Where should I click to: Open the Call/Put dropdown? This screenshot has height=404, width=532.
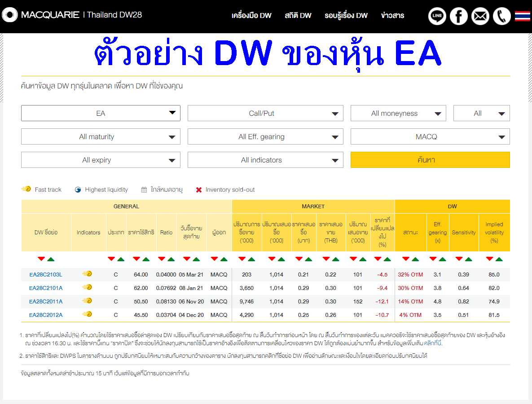coord(265,113)
